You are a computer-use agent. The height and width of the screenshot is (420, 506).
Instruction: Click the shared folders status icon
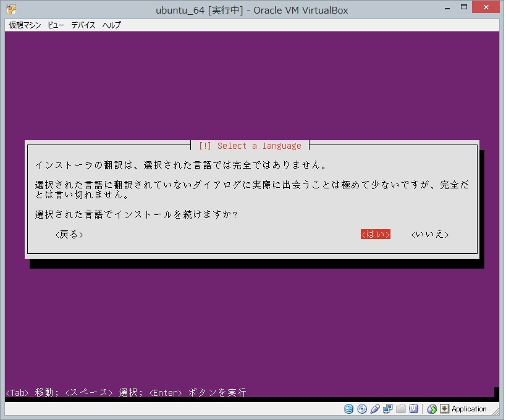(400, 409)
